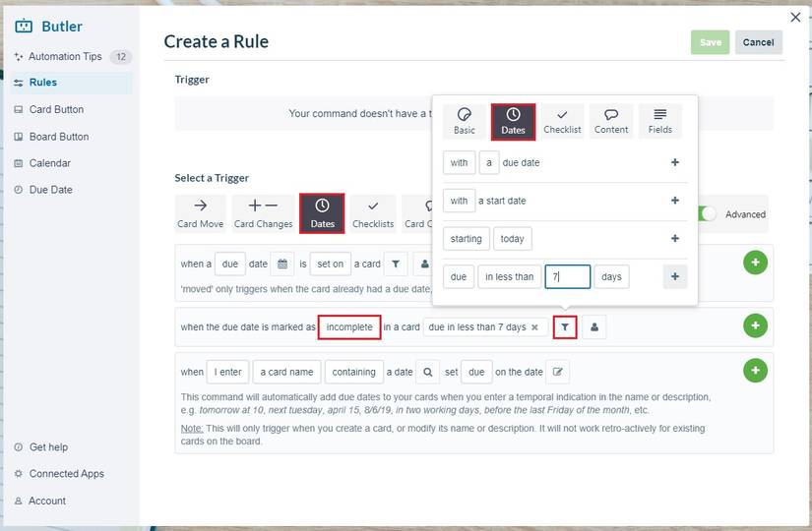Focus the days number field showing 7
812x531 pixels.
[568, 277]
